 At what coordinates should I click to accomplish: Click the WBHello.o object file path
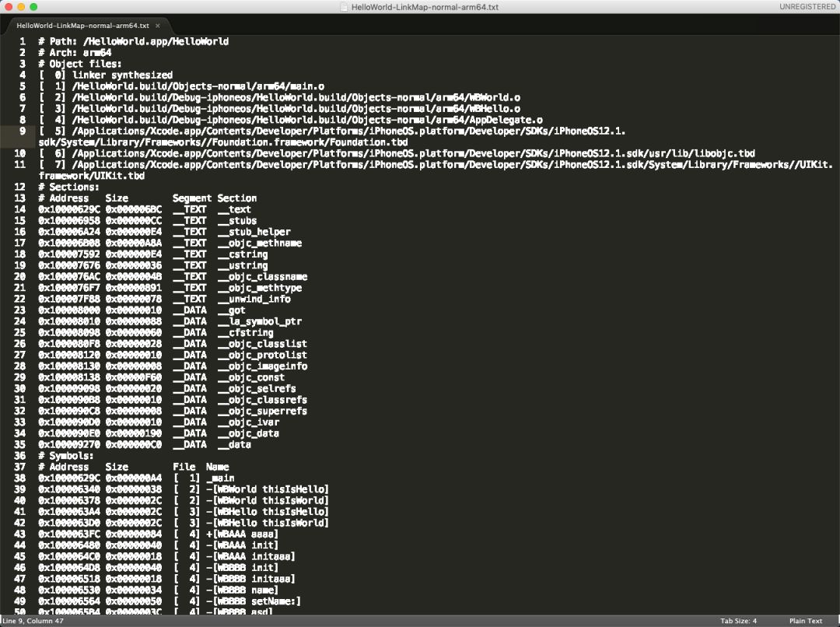pos(296,110)
